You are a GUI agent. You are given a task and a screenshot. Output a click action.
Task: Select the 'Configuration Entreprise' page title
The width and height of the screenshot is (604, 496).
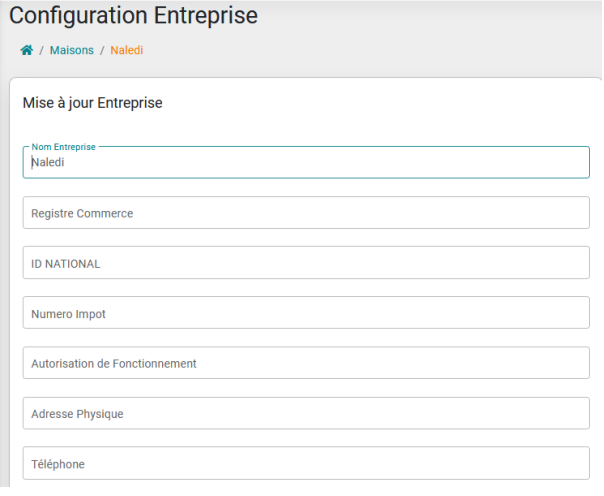tap(133, 16)
